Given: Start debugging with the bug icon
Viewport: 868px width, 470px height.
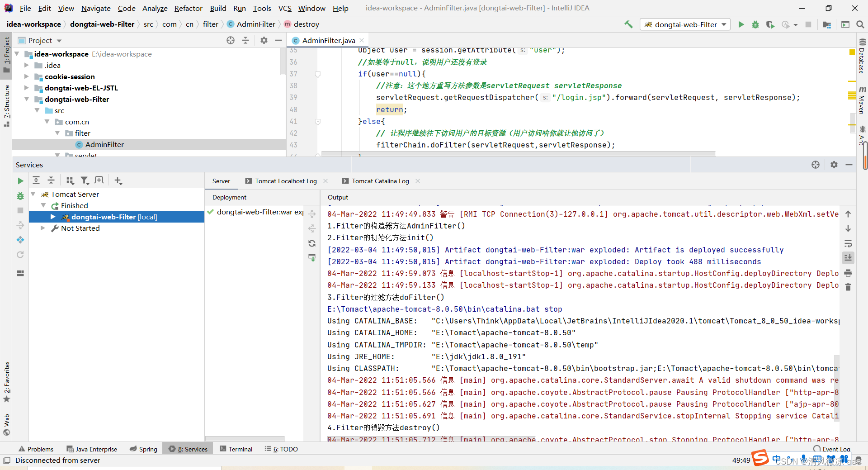Looking at the screenshot, I should 755,24.
